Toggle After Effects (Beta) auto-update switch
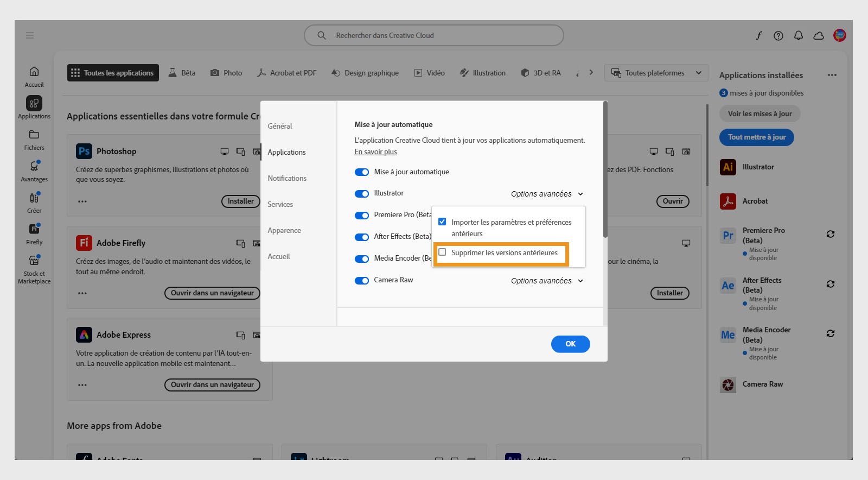Screen dimensions: 868x480 coord(362,237)
